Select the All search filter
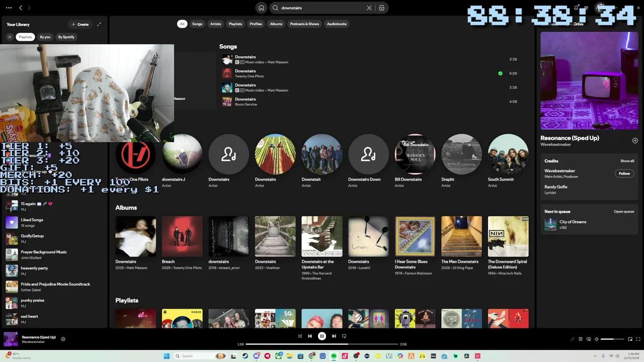 [182, 24]
